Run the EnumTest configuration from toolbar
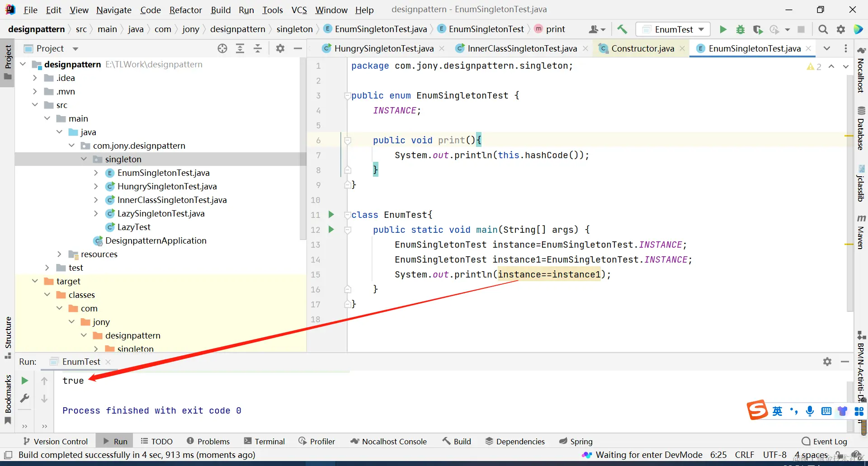The width and height of the screenshot is (868, 466). tap(723, 29)
